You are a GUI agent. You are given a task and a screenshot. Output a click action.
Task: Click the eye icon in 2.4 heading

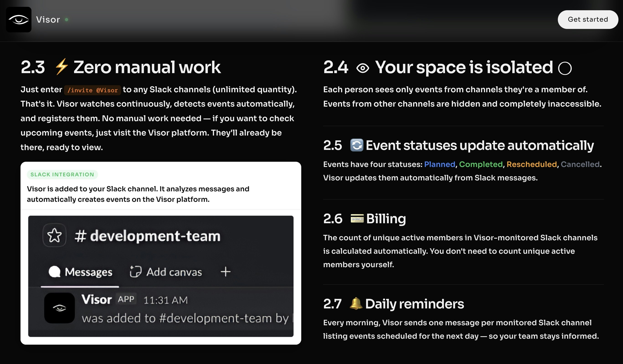(363, 68)
